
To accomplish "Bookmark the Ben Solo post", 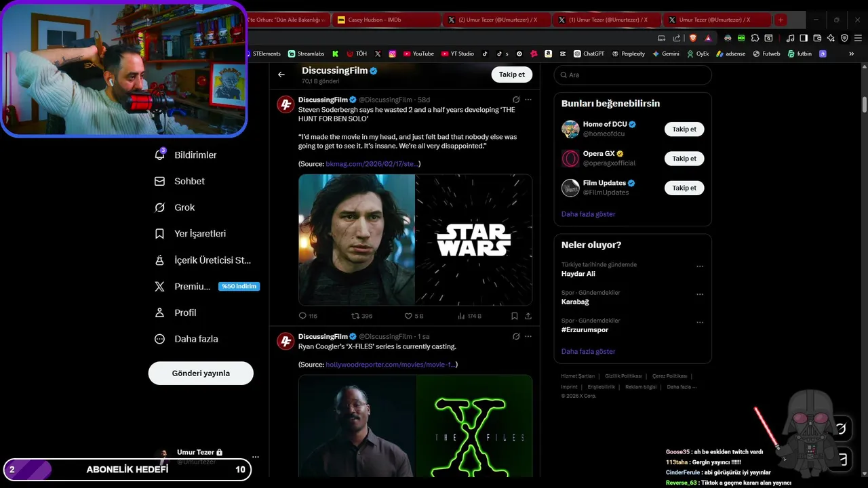I will (515, 316).
